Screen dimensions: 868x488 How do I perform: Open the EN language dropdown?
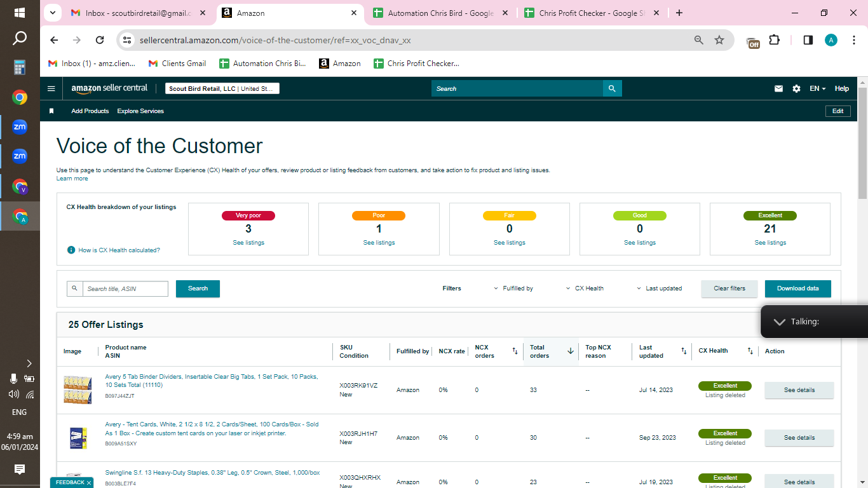pyautogui.click(x=818, y=89)
